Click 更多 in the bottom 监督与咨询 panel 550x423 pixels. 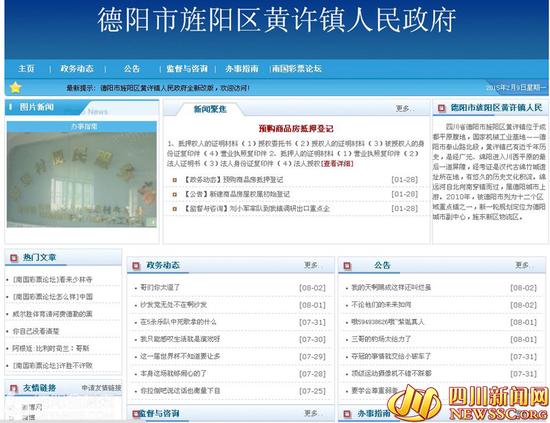[x=310, y=413]
